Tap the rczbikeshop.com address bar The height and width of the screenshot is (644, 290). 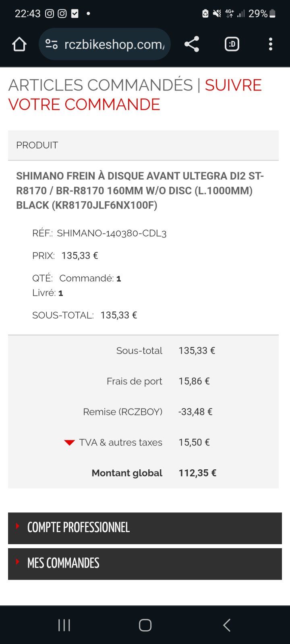click(114, 44)
